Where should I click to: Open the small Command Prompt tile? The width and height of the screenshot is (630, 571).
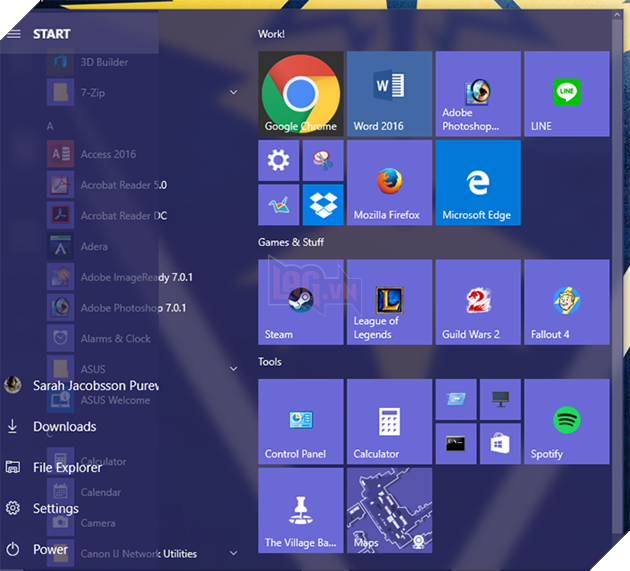[x=456, y=444]
